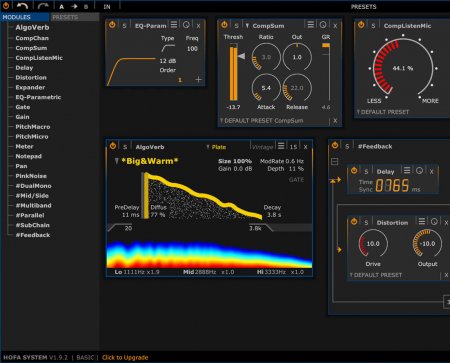Click the Vintage button in AlgoVerb
The height and width of the screenshot is (363, 450).
point(262,147)
